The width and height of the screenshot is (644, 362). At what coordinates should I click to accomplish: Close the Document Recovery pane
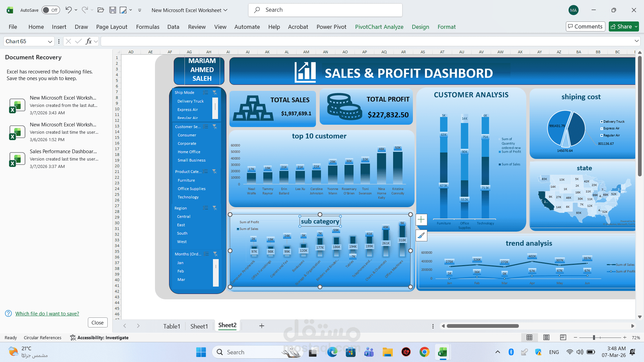[x=97, y=322]
